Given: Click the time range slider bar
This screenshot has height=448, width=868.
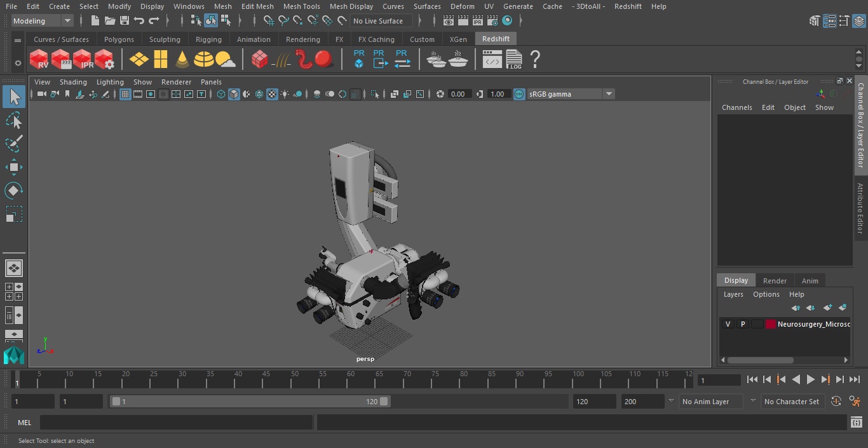Looking at the screenshot, I should tap(250, 402).
